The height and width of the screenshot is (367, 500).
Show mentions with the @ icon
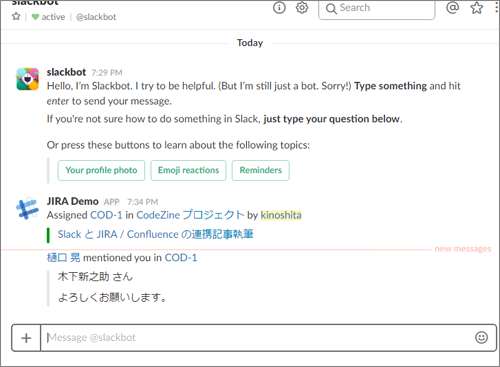tap(452, 7)
